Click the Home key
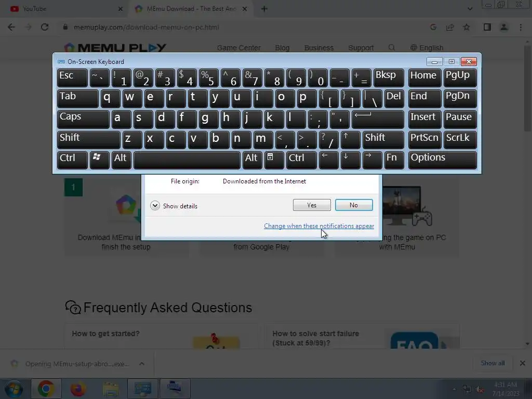This screenshot has height=399, width=532. pyautogui.click(x=424, y=78)
